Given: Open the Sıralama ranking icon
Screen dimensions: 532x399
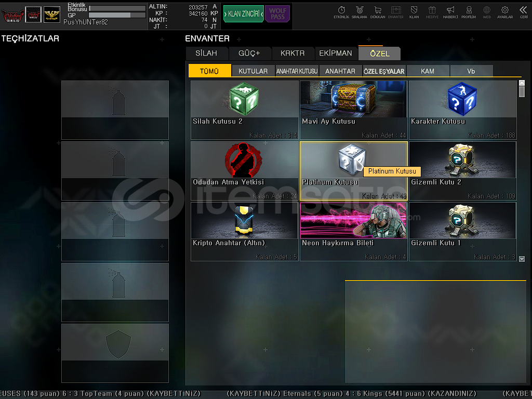Looking at the screenshot, I should point(360,12).
